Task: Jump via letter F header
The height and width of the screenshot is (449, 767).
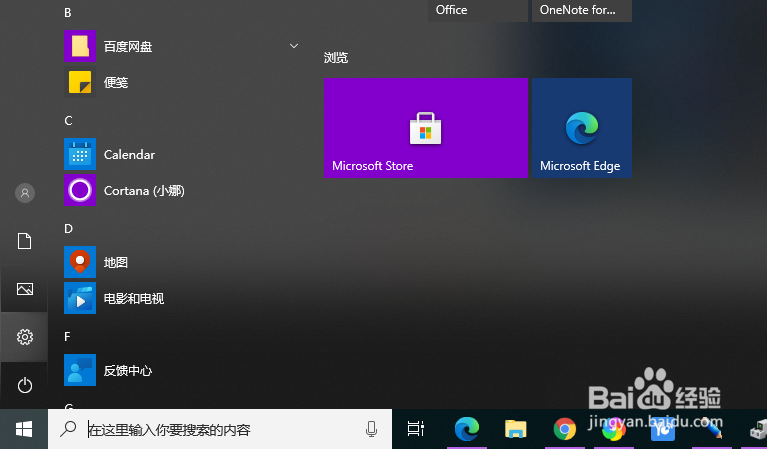Action: coord(68,337)
